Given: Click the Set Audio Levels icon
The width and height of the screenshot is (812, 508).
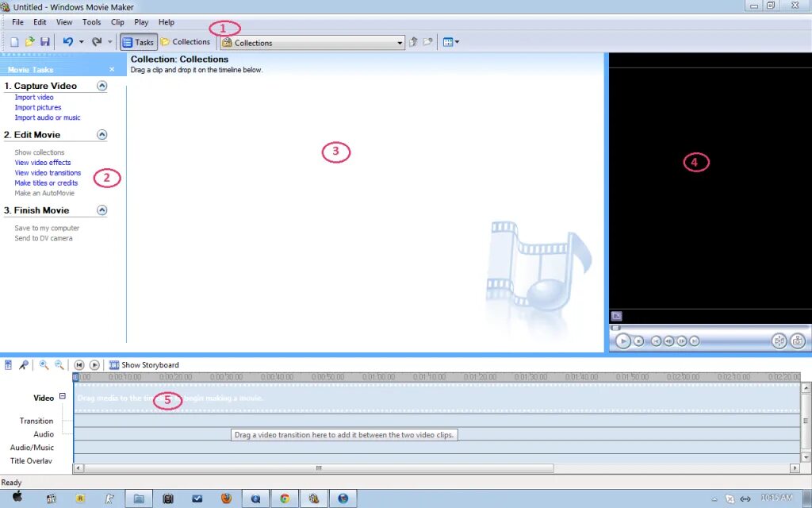Looking at the screenshot, I should tap(8, 365).
